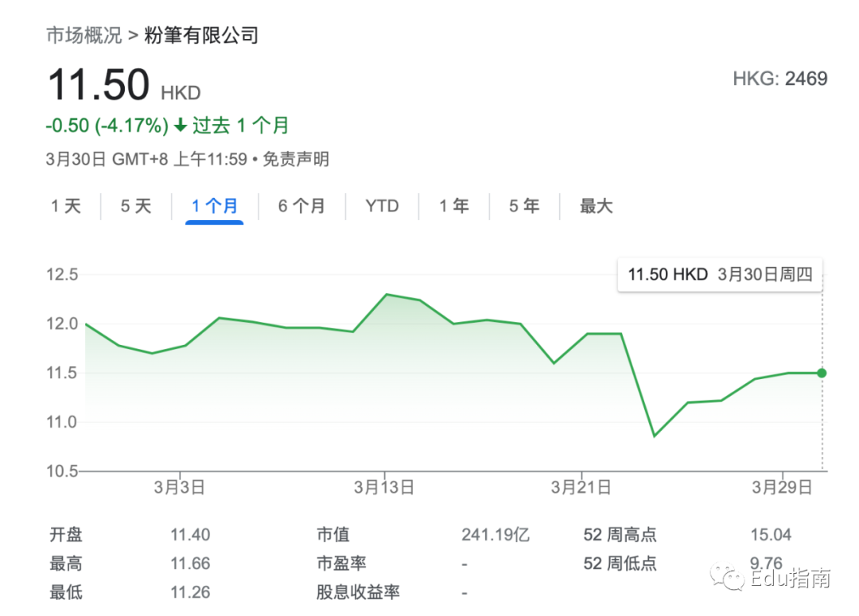The width and height of the screenshot is (859, 616).
Task: Click the 3月29日 x-axis date label
Action: (x=782, y=486)
